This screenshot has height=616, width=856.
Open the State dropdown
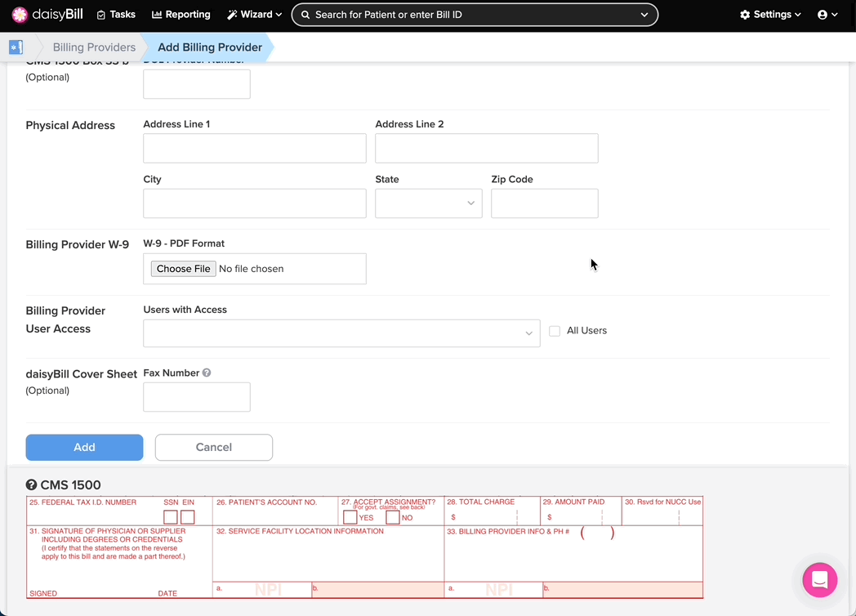coord(429,203)
